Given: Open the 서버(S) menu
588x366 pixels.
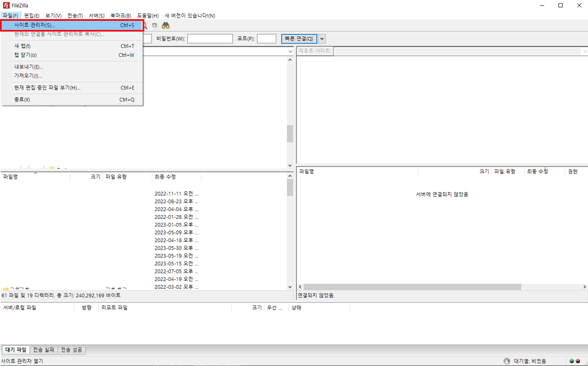Looking at the screenshot, I should coord(96,16).
